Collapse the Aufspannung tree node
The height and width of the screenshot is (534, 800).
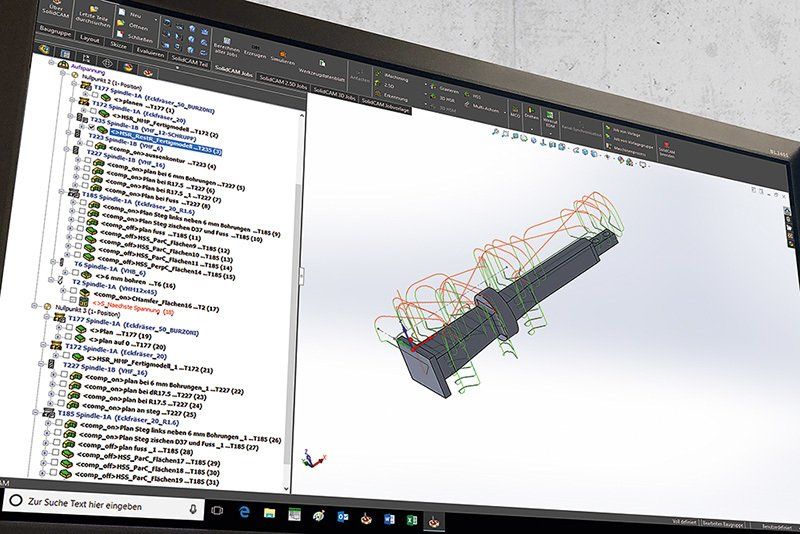[52, 62]
